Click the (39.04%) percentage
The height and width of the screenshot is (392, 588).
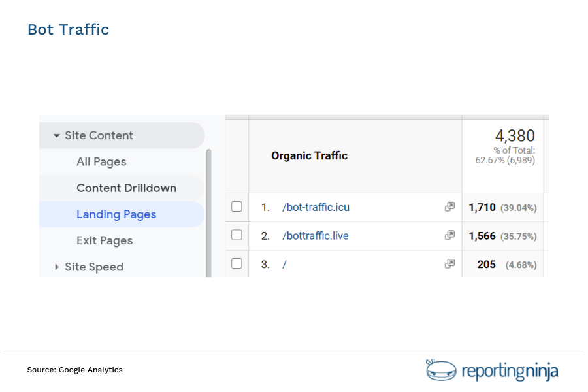[x=519, y=208]
